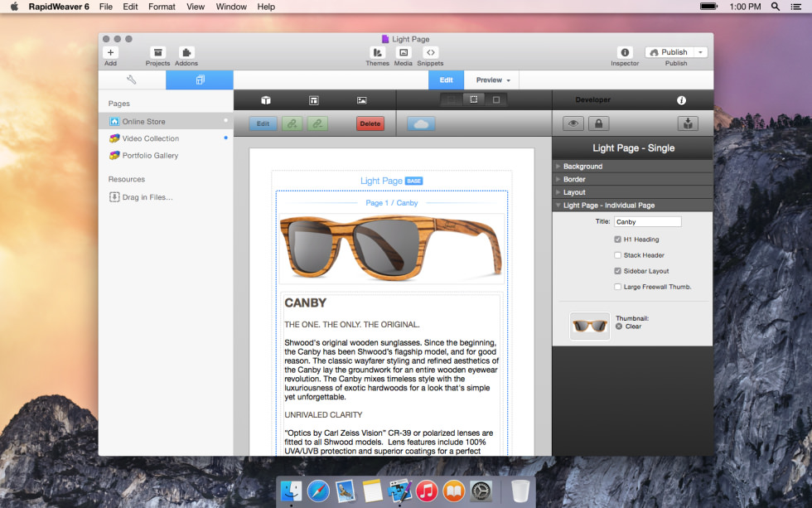Open the Window menu
This screenshot has width=812, height=508.
click(x=231, y=7)
